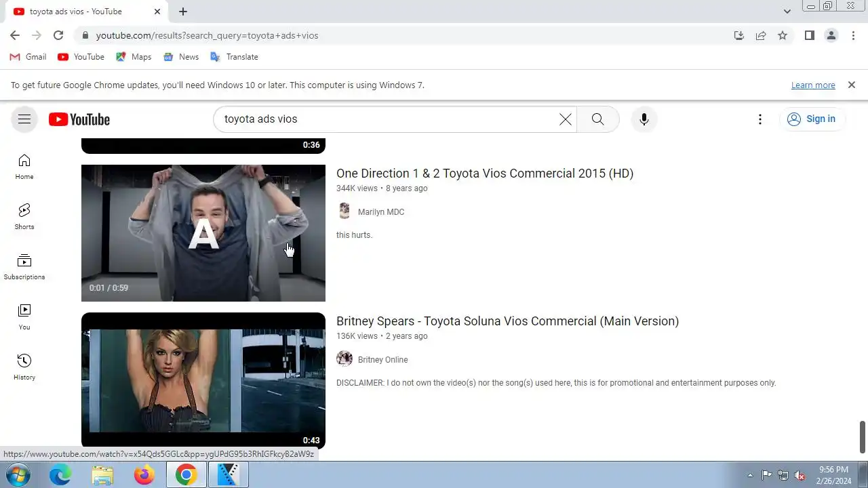Viewport: 868px width, 488px height.
Task: Go back in browser history
Action: [x=15, y=35]
